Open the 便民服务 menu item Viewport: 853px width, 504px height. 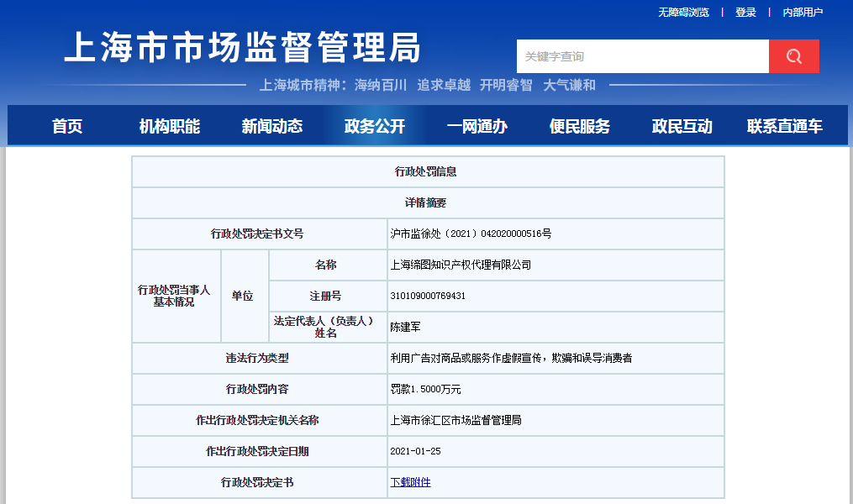(579, 126)
